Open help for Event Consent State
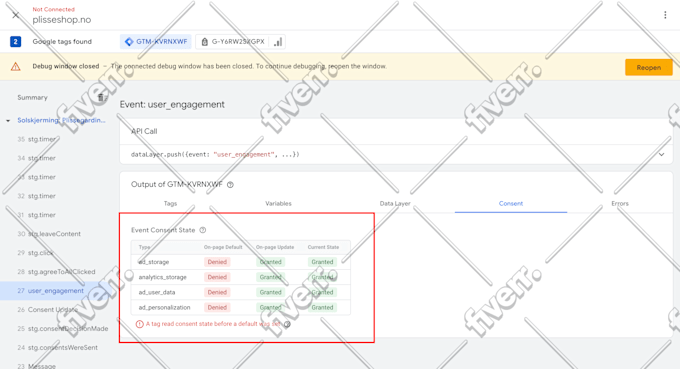 [x=203, y=230]
